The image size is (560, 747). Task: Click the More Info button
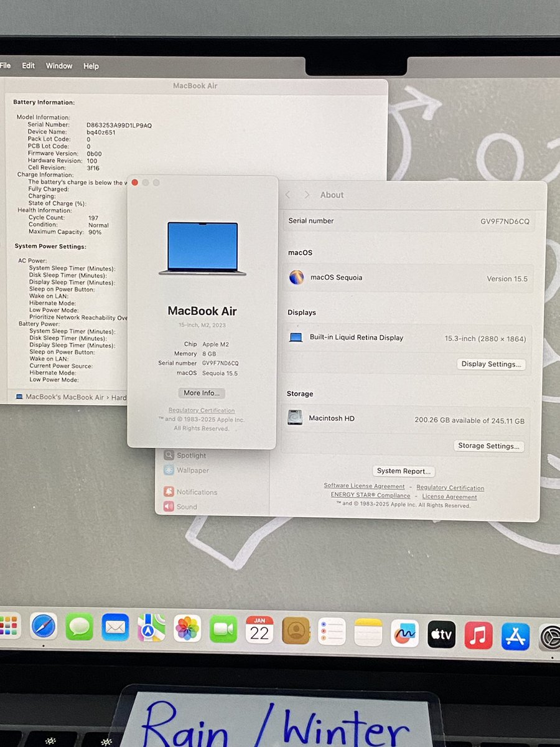[202, 393]
